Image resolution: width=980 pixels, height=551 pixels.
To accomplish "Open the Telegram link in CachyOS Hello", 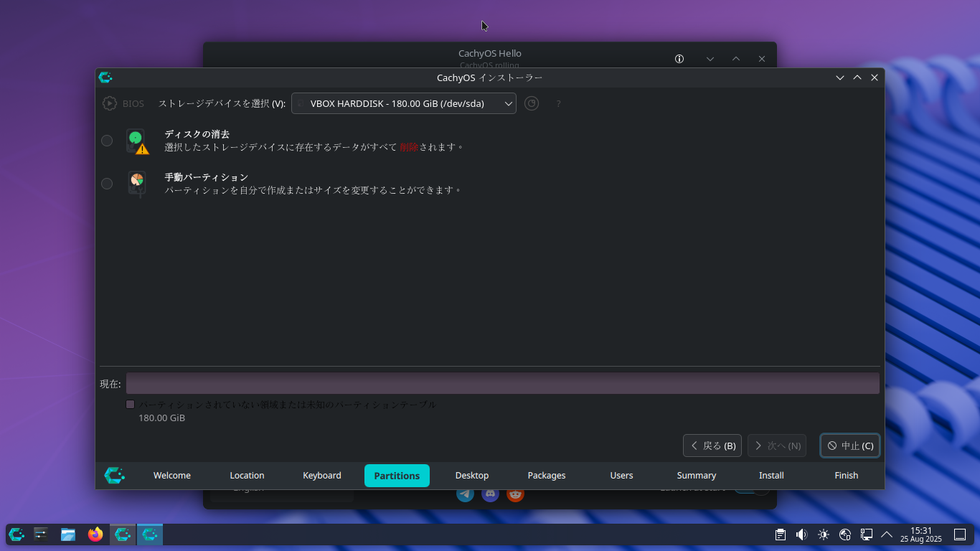I will 465,494.
